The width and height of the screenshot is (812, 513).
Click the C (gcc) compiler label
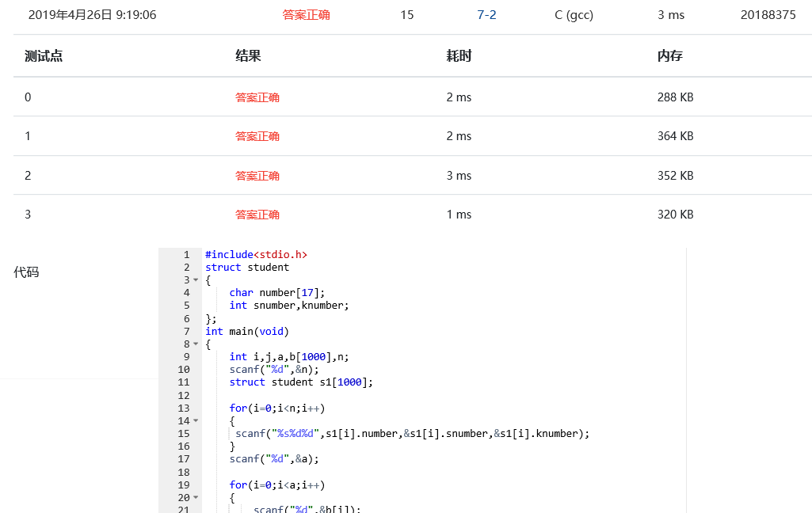[574, 15]
